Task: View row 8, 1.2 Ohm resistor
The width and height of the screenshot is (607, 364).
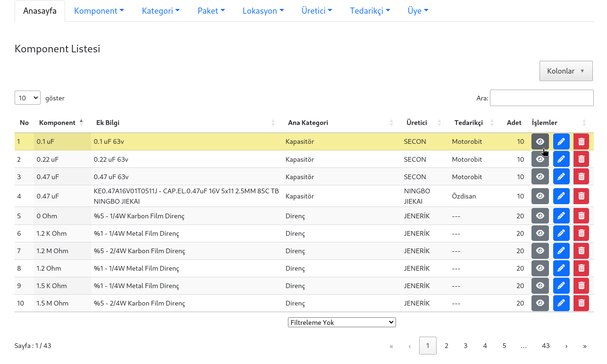Action: coord(540,268)
